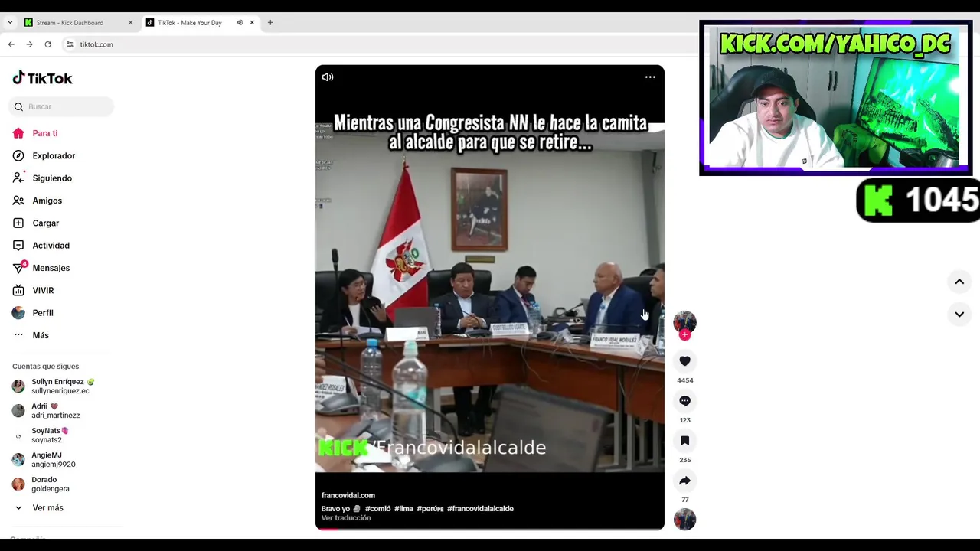Screen dimensions: 980x551
Task: Click the #francovidalalcalde hashtag
Action: (x=480, y=508)
